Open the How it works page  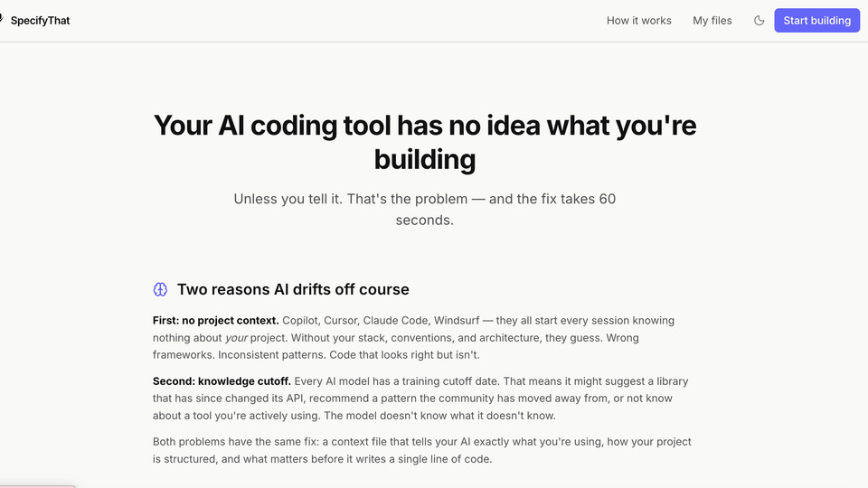point(638,21)
